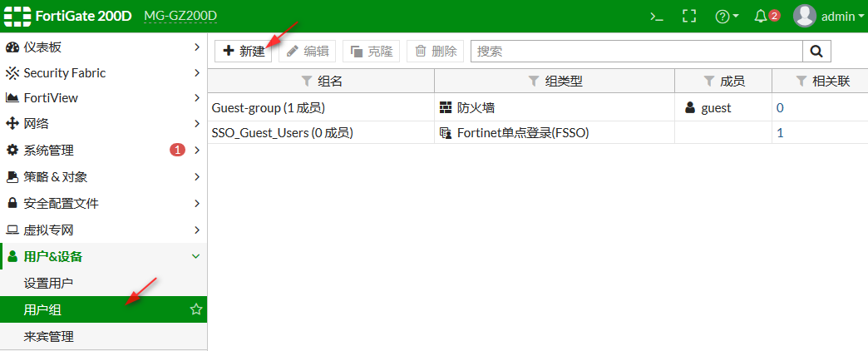
Task: Open the Security Fabric menu
Action: 104,72
